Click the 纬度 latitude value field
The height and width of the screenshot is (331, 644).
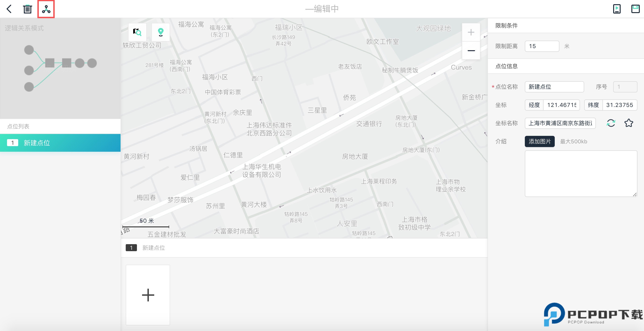[x=619, y=105]
